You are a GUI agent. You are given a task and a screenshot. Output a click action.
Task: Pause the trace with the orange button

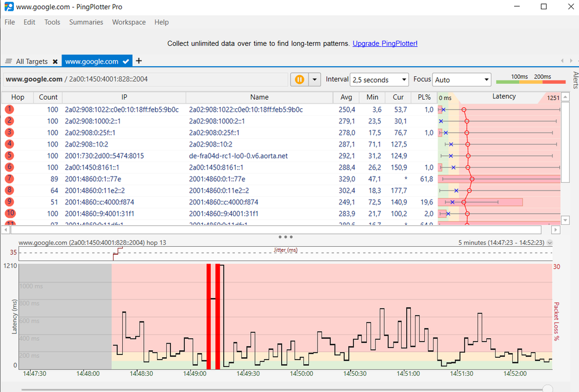pos(300,79)
